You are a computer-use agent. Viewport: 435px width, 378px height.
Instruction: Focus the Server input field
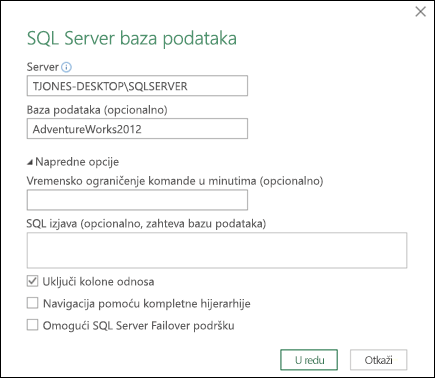(137, 86)
